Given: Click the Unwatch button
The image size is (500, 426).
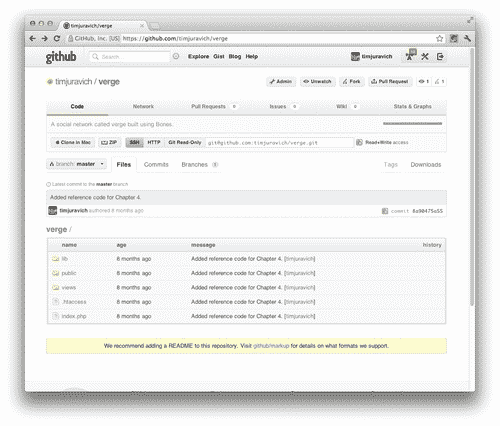Looking at the screenshot, I should click(318, 81).
